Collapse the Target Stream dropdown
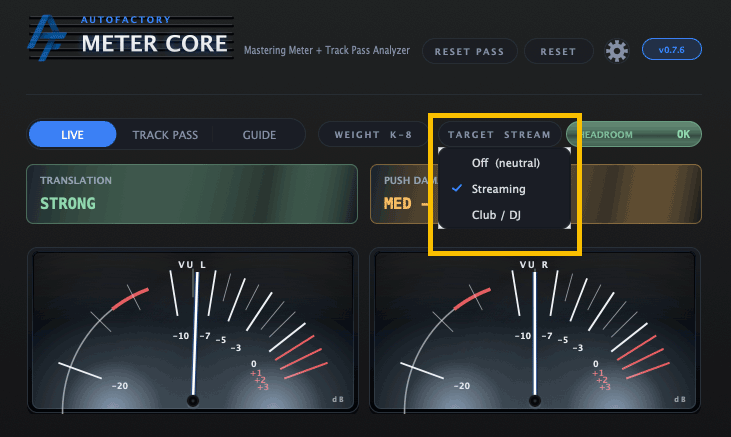The image size is (731, 437). tap(499, 135)
